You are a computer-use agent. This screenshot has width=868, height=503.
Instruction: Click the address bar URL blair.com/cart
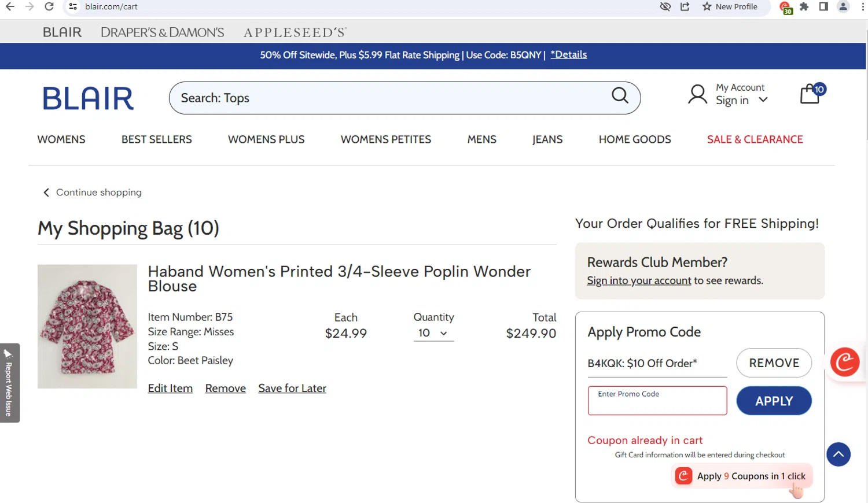(111, 6)
